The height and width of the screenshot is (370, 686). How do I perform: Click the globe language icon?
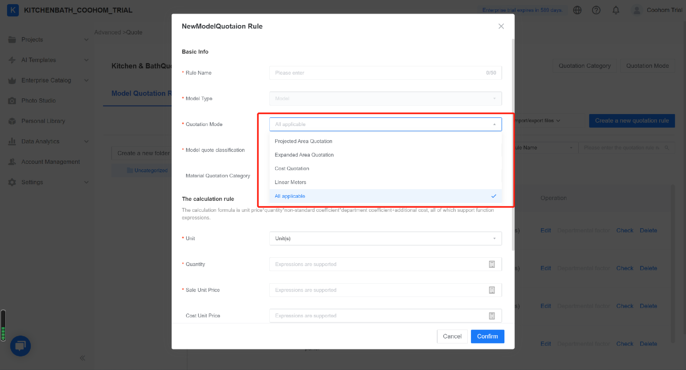(577, 10)
